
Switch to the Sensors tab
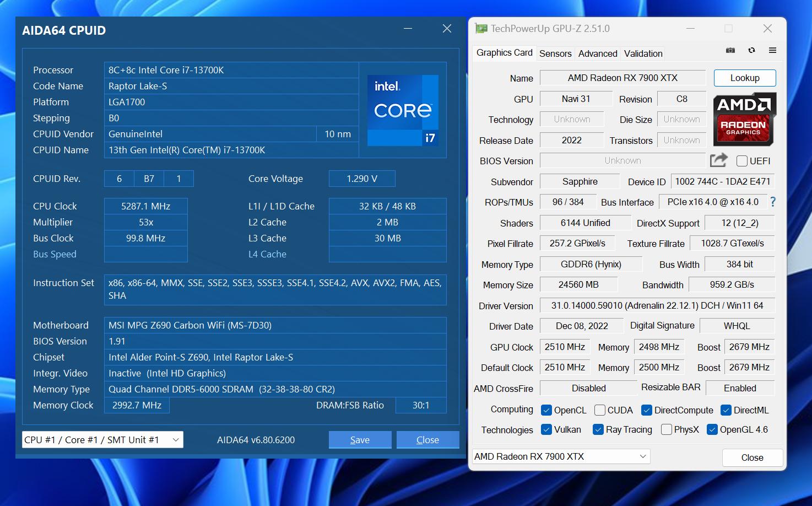pos(555,53)
